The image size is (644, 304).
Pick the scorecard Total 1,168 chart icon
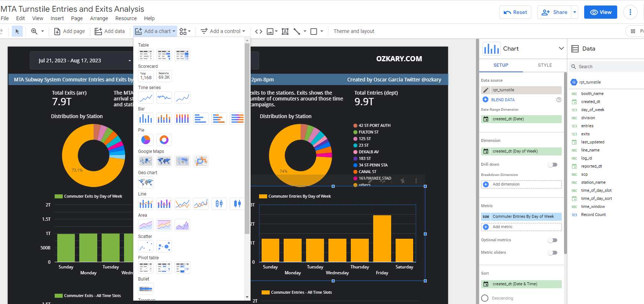146,76
